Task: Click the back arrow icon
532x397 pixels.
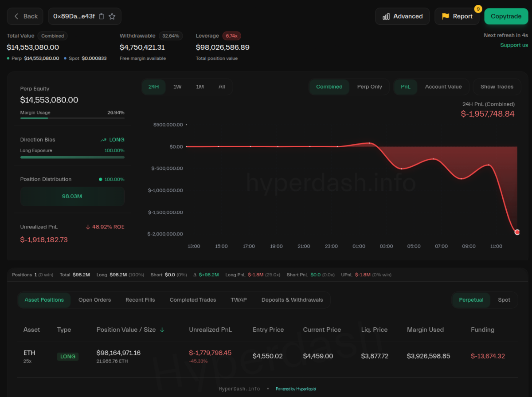Action: tap(17, 16)
